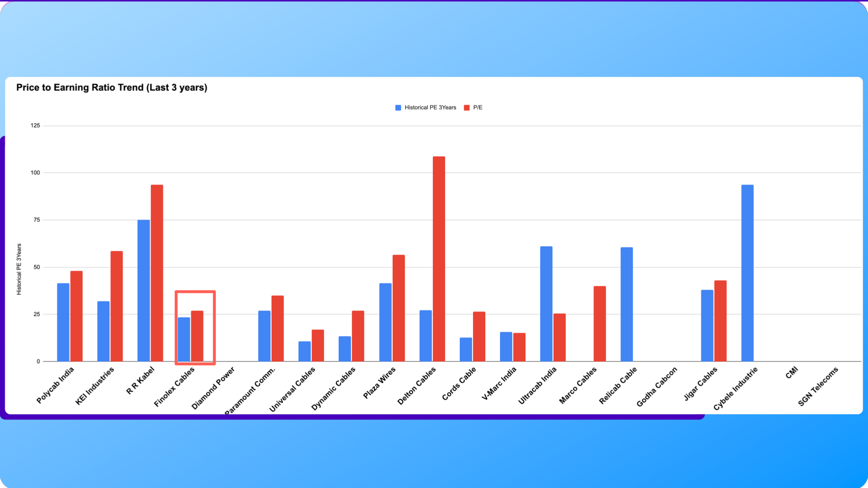Click the red P/E legend swatch
The image size is (868, 488).
[467, 108]
